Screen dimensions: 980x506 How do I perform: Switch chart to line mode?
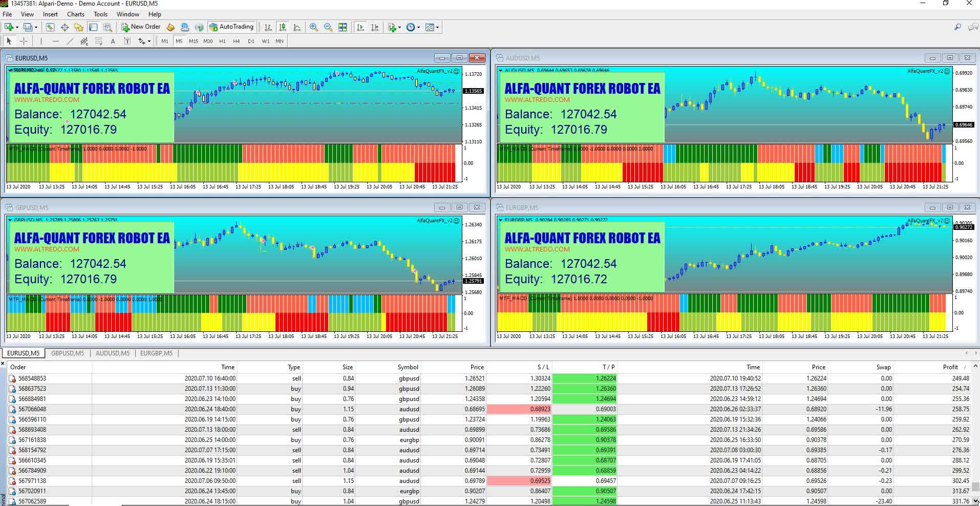[x=296, y=27]
